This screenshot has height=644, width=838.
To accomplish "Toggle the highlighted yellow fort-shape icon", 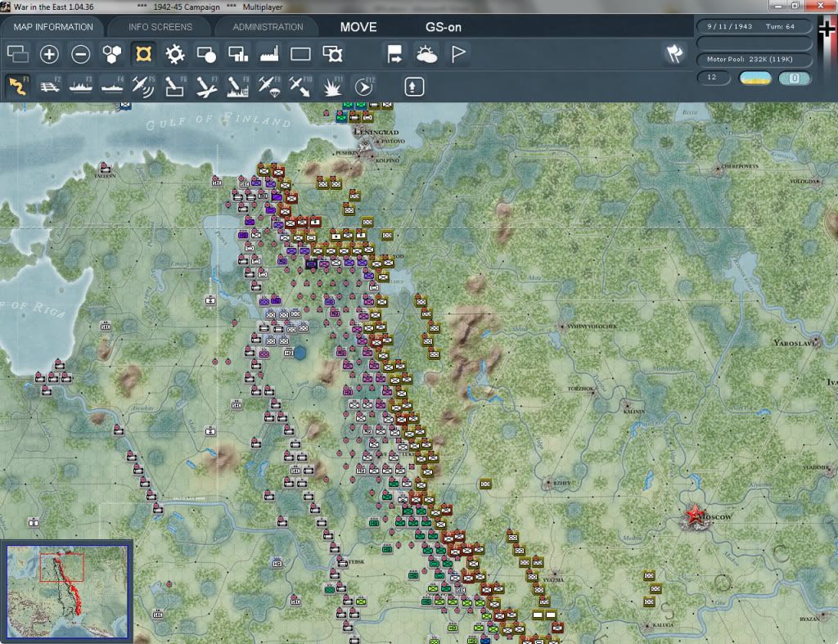I will 143,54.
